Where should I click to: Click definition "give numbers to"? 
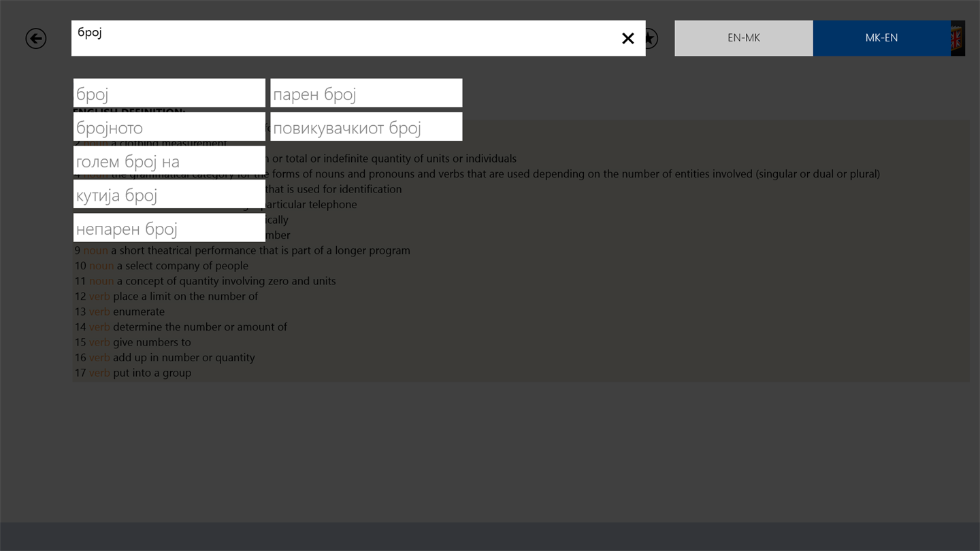(x=133, y=342)
